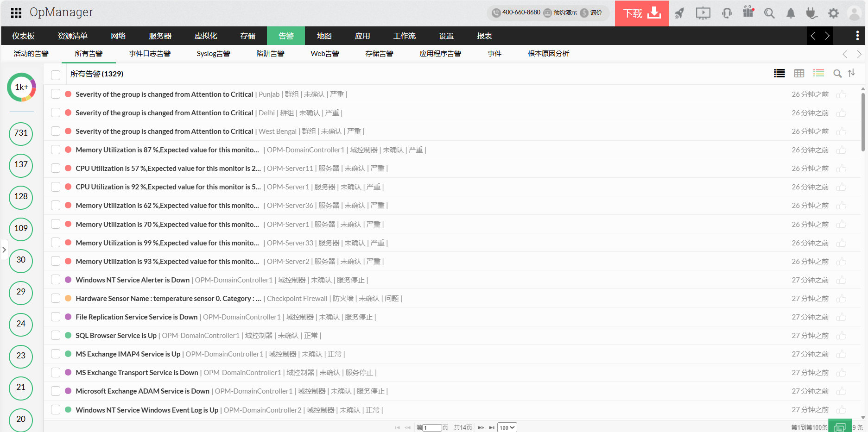Viewport: 868px width, 432px height.
Task: Acknowledge OPM-Server11 CPU alarm thumbs-up
Action: tap(841, 169)
